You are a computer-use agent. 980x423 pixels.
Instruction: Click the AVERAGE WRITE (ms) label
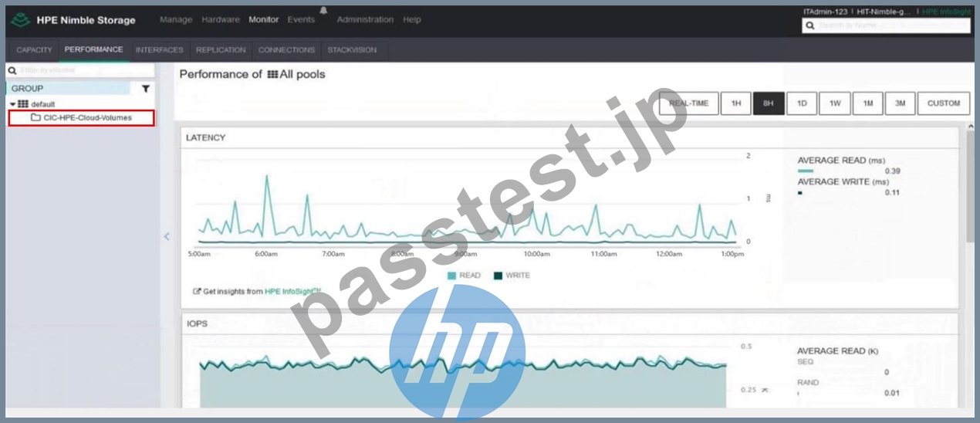pyautogui.click(x=843, y=181)
